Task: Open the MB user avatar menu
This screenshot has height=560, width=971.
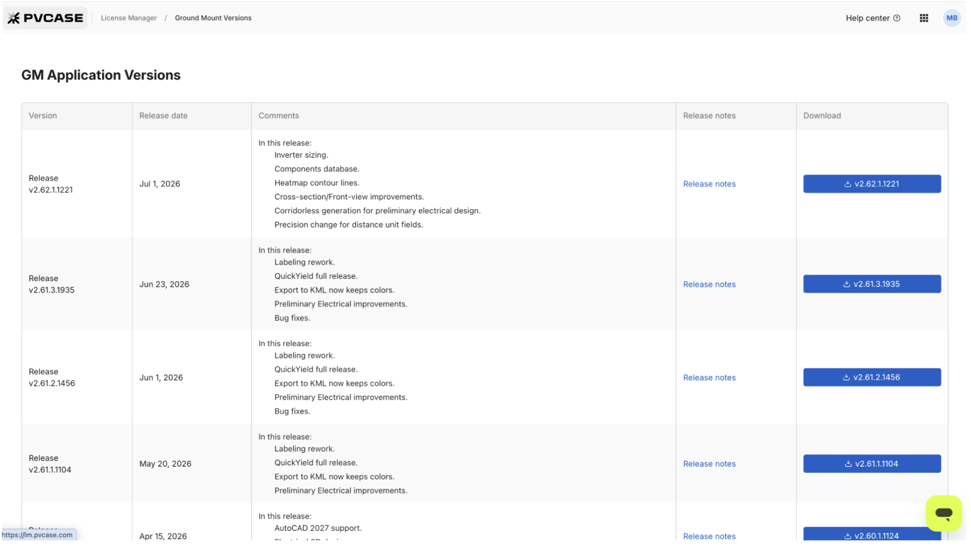Action: click(952, 18)
